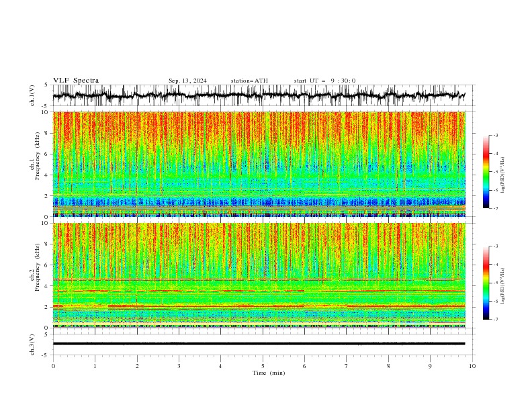Viewport: 532px width, 411px height.
Task: Click the "ch.3(V)" axis label
Action: pyautogui.click(x=32, y=345)
